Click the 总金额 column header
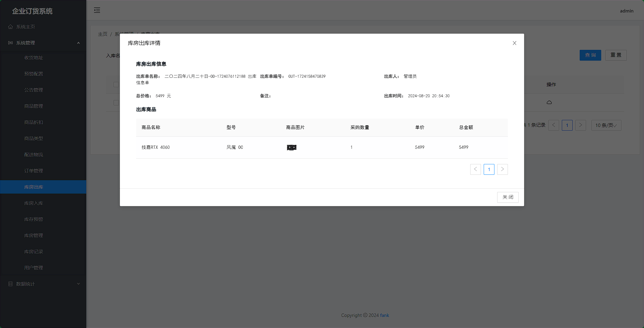 466,127
